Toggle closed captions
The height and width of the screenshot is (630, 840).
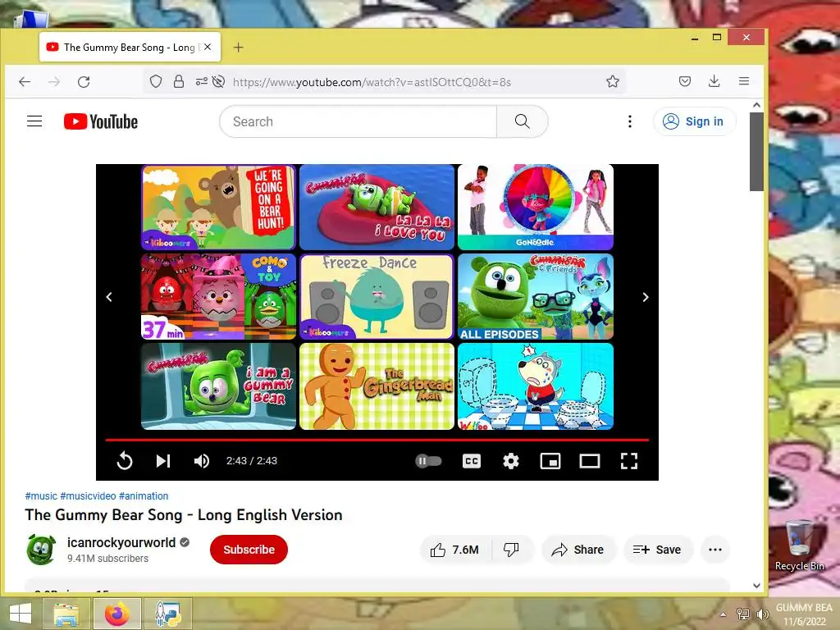[x=472, y=461]
